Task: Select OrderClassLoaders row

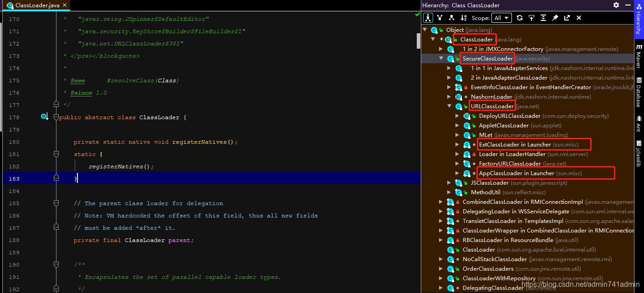Action: (528, 268)
